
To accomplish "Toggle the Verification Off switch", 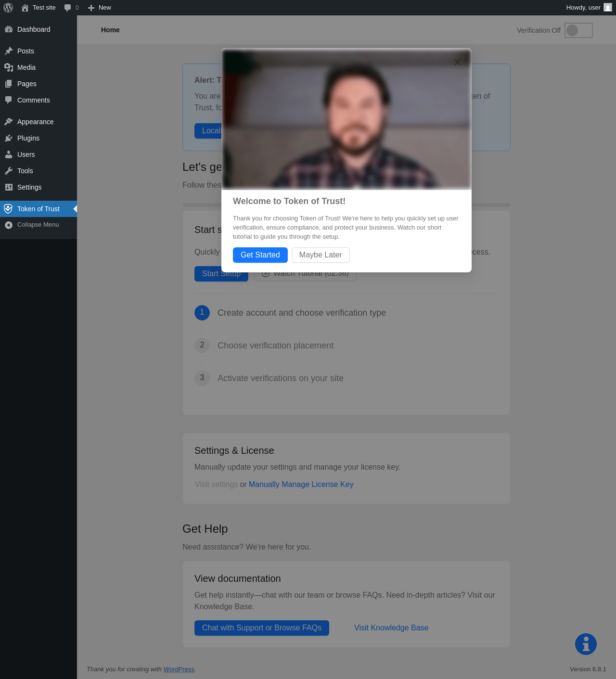I will [578, 30].
